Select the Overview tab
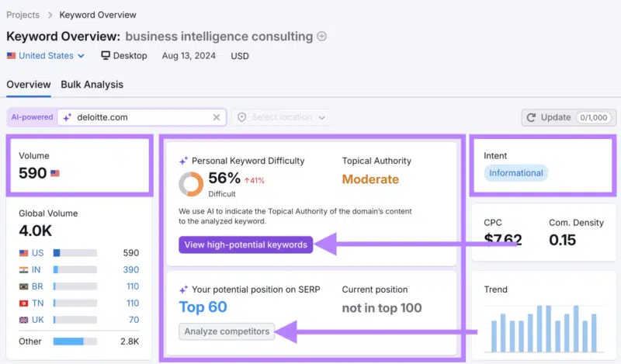This screenshot has height=364, width=621. coord(29,85)
